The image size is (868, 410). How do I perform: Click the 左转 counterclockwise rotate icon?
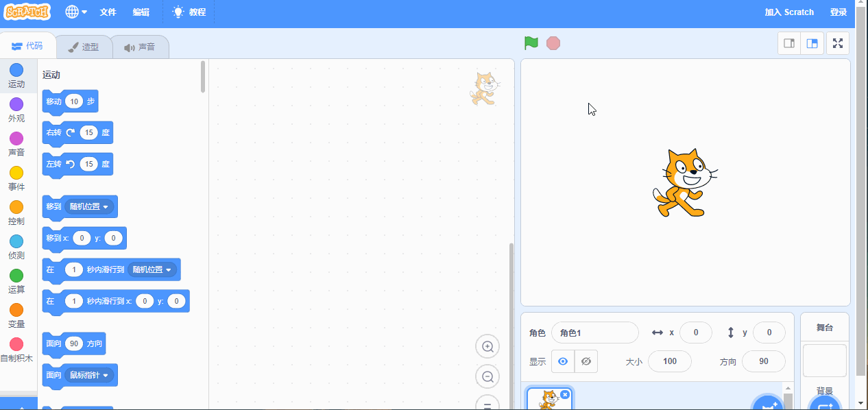tap(71, 164)
